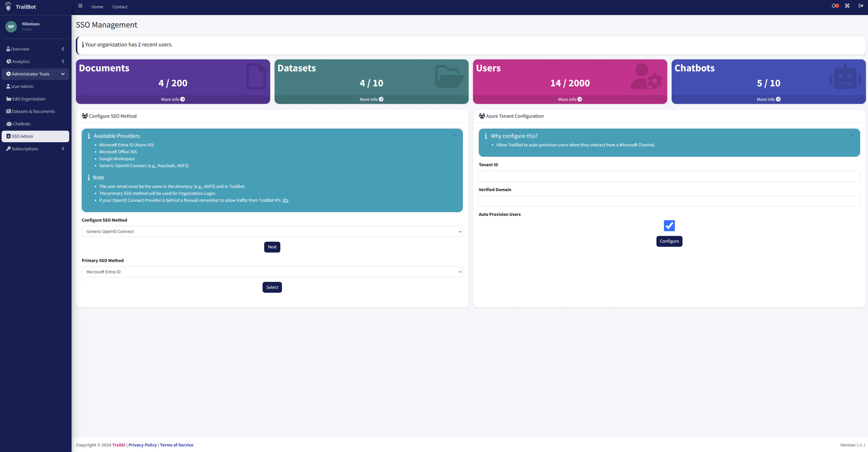This screenshot has width=868, height=452.
Task: Select SSO Admin sidebar item
Action: (x=35, y=136)
